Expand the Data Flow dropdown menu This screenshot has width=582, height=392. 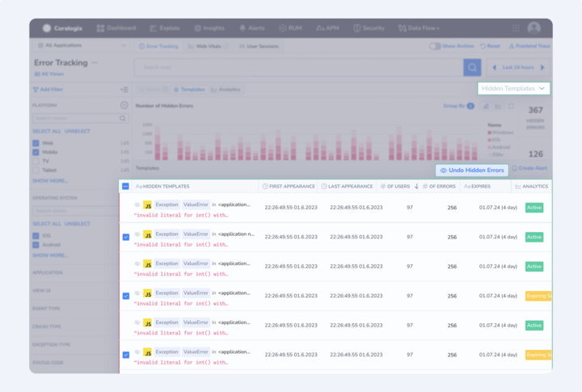(x=419, y=28)
